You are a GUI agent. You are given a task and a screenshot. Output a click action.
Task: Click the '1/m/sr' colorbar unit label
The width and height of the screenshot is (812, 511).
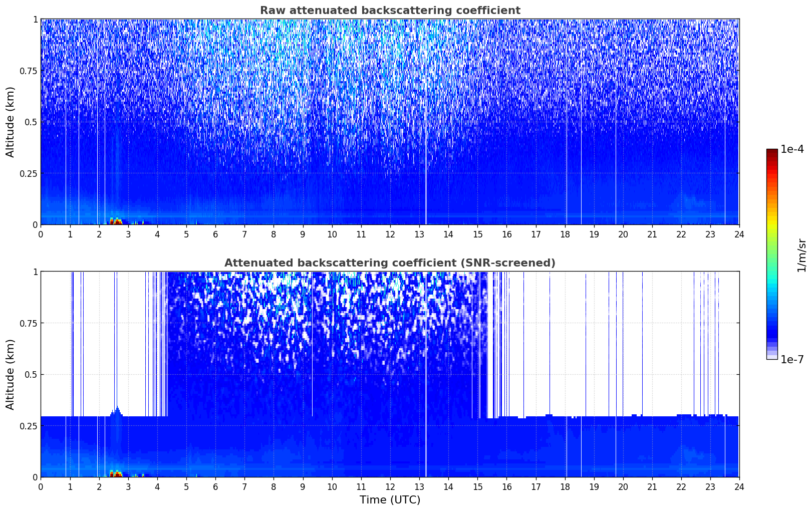tap(801, 254)
